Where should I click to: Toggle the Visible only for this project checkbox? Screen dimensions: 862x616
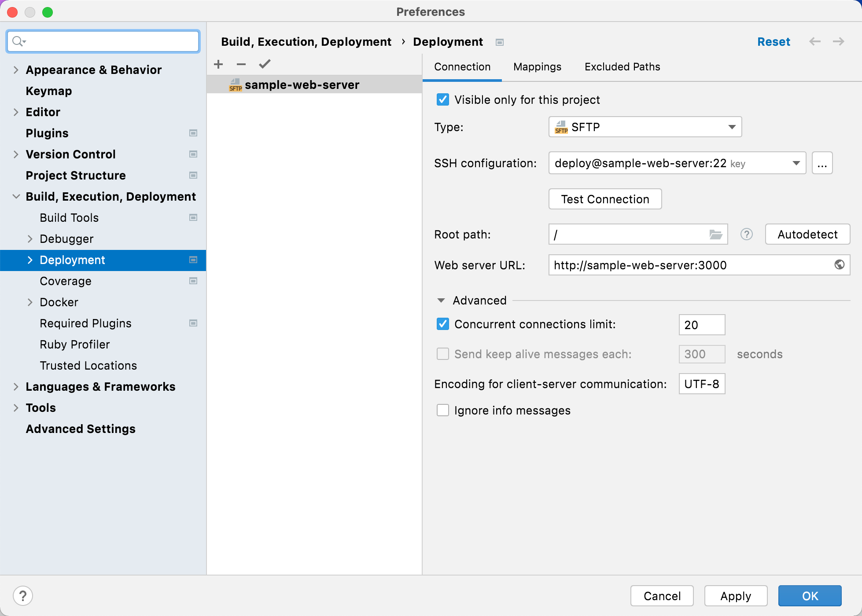point(442,100)
